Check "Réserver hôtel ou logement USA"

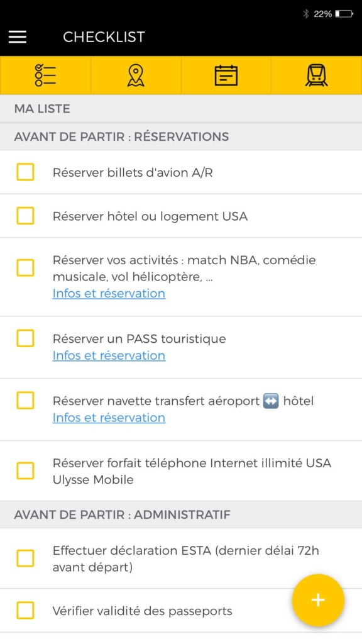25,215
